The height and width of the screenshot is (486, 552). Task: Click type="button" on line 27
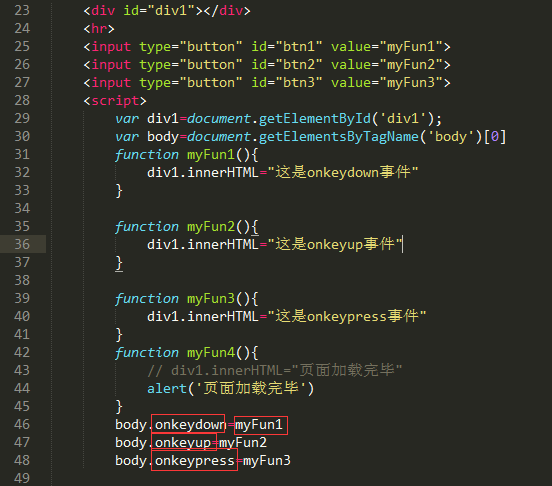pyautogui.click(x=191, y=82)
